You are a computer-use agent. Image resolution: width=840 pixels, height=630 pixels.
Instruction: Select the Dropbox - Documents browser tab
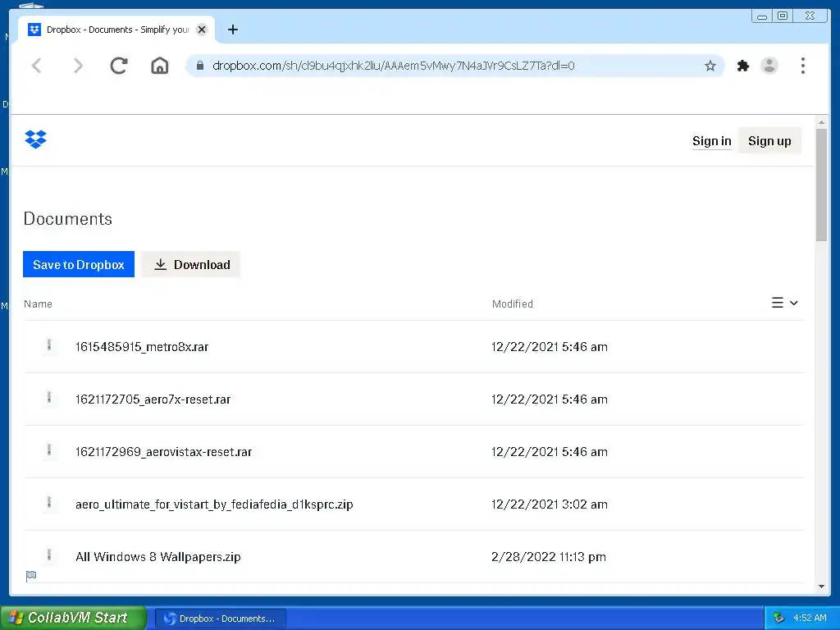[x=116, y=30]
